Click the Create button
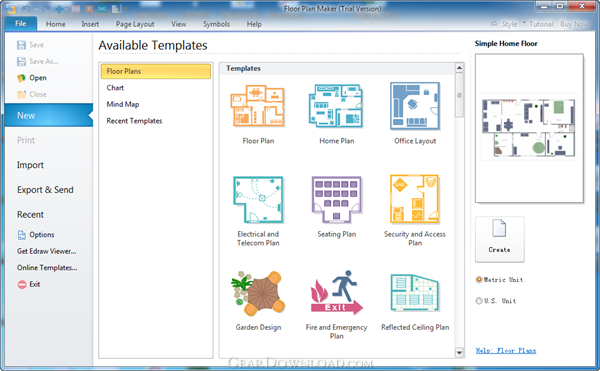The image size is (600, 371). pos(499,239)
